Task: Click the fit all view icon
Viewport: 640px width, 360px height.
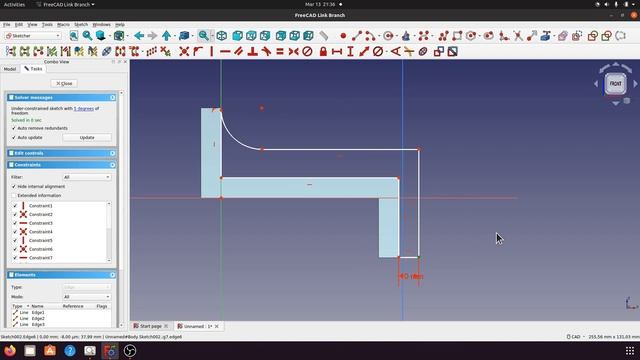Action: pyautogui.click(x=73, y=36)
